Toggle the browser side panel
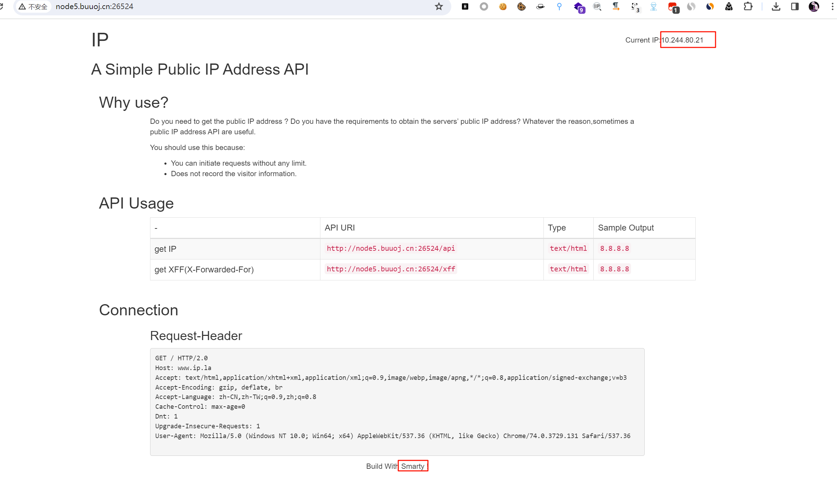The width and height of the screenshot is (837, 504). (795, 7)
